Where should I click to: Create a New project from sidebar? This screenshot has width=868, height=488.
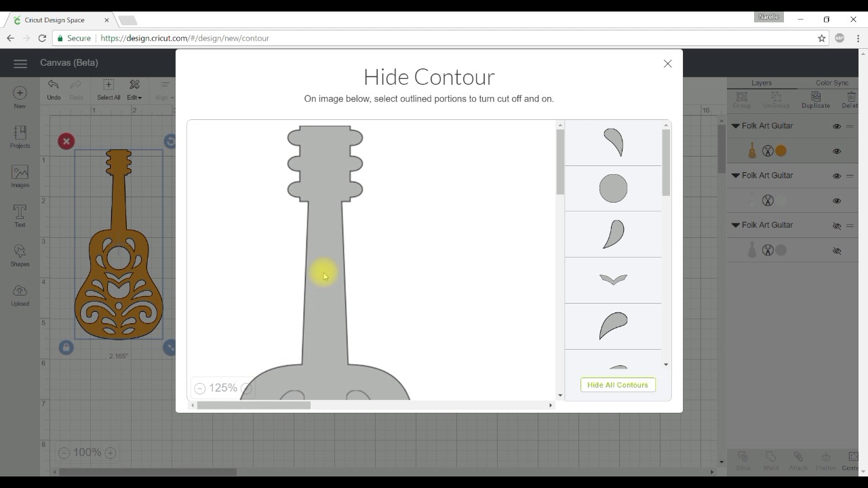20,98
